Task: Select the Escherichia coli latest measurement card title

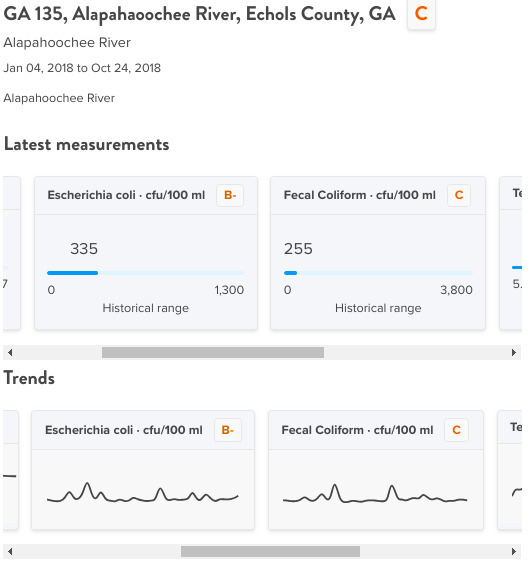Action: (x=126, y=195)
